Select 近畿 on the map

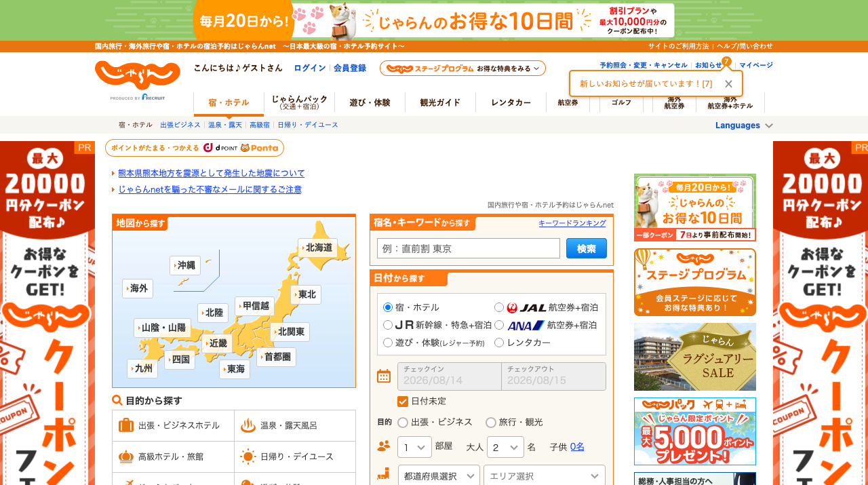tap(216, 343)
